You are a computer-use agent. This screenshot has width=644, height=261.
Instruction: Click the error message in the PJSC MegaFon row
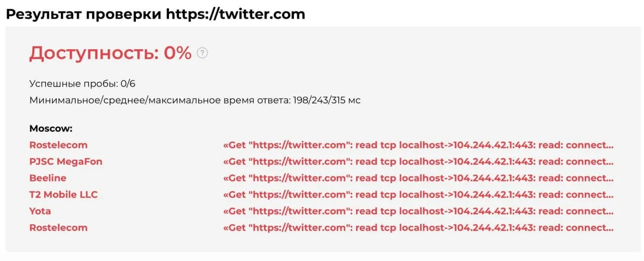tap(418, 161)
